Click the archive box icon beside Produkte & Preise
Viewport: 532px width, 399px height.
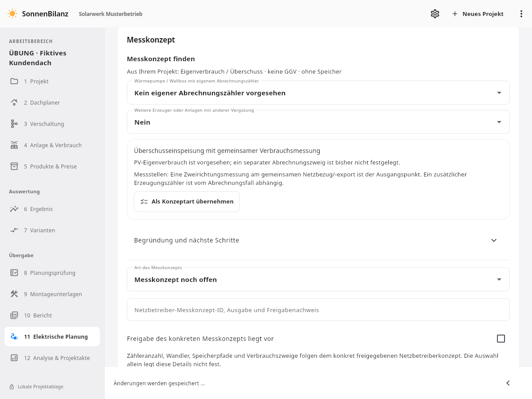14,166
